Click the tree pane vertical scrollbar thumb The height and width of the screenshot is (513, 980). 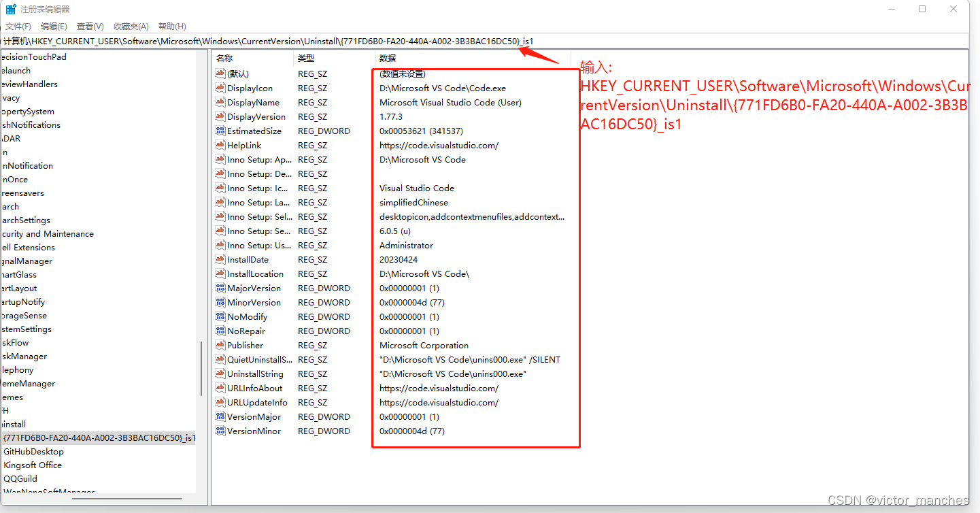(201, 368)
